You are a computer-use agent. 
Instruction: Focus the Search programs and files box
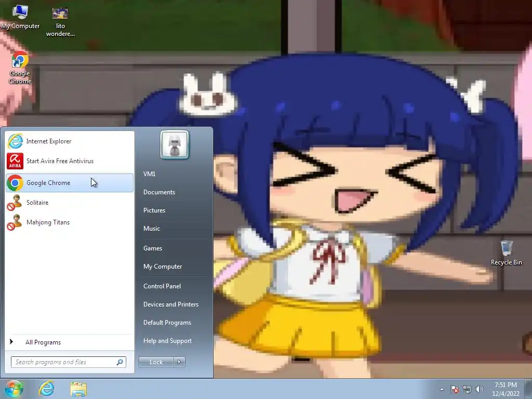(x=69, y=362)
